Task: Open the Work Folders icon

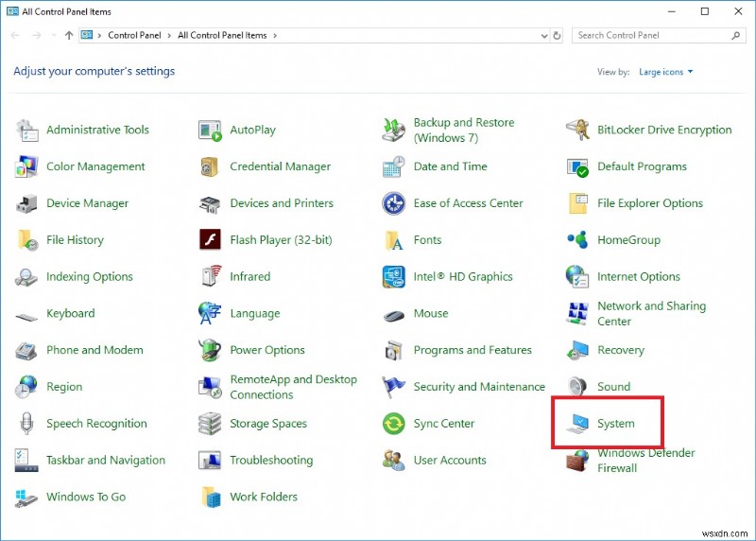Action: (211, 497)
